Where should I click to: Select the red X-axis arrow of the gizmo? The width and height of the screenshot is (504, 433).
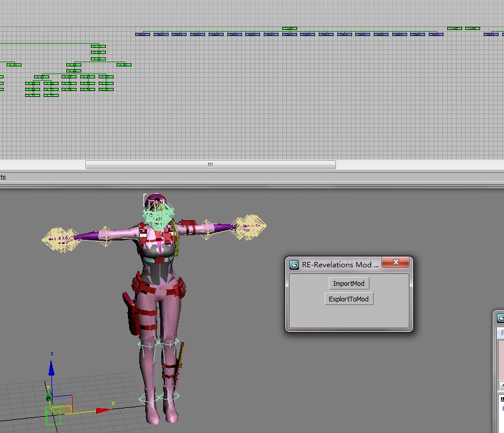pos(103,410)
